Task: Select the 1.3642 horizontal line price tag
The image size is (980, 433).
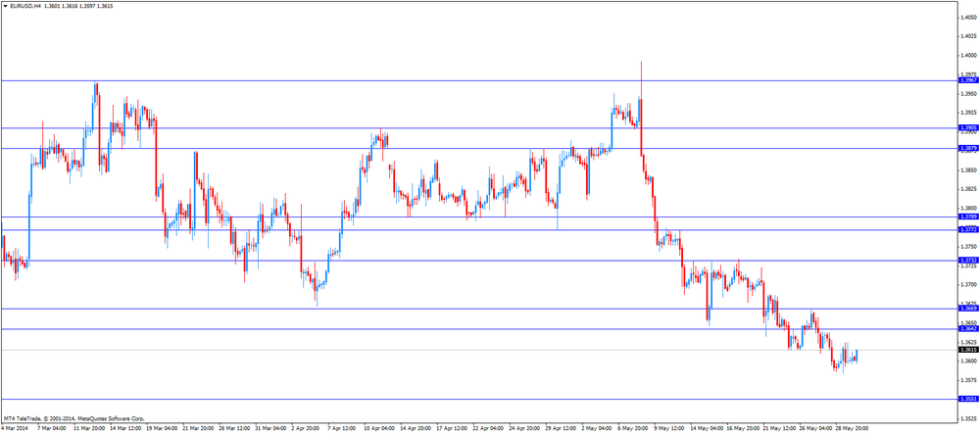Action: [x=969, y=328]
